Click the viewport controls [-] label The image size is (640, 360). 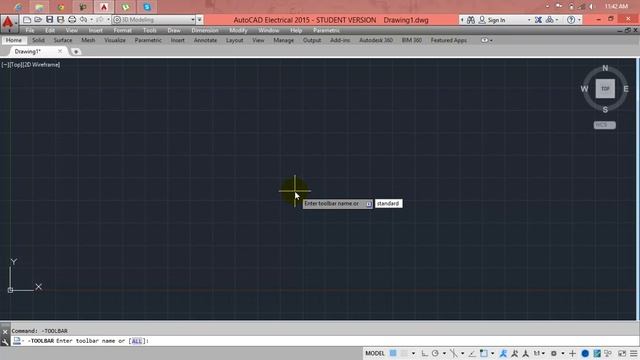(x=5, y=64)
